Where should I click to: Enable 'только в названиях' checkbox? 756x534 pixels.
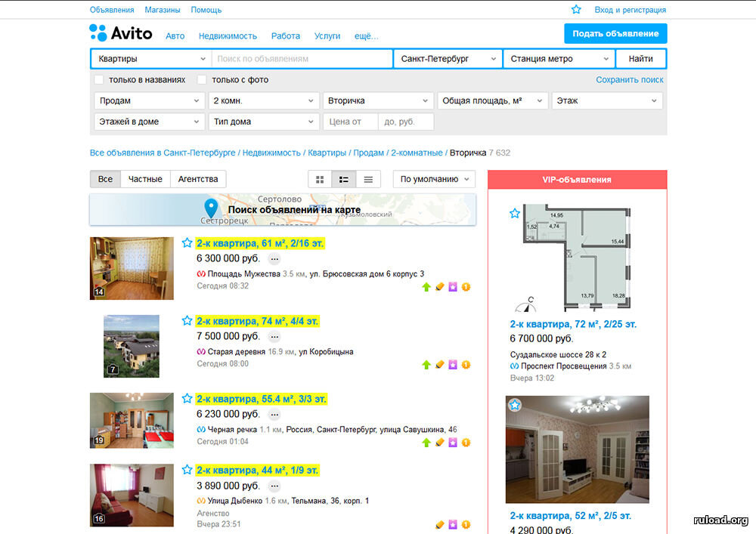click(x=99, y=79)
